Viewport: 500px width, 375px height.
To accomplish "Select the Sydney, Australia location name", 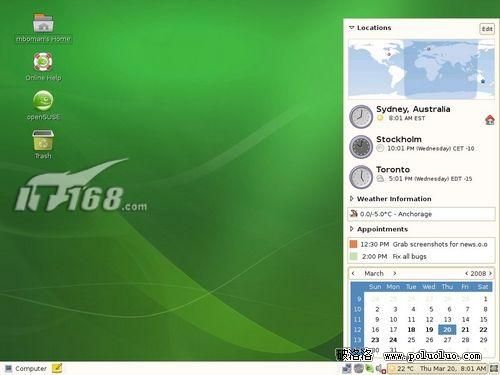I will 413,109.
